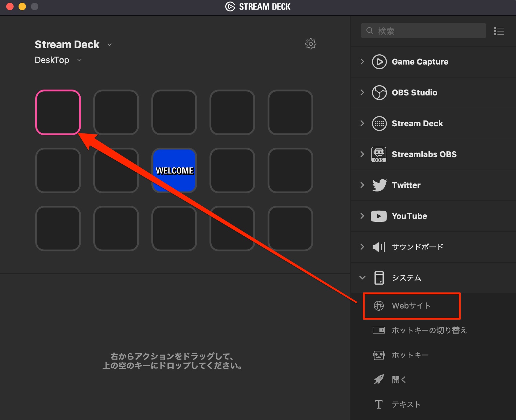Screen dimensions: 516x420
Task: Click the YouTube play icon
Action: coord(379,216)
